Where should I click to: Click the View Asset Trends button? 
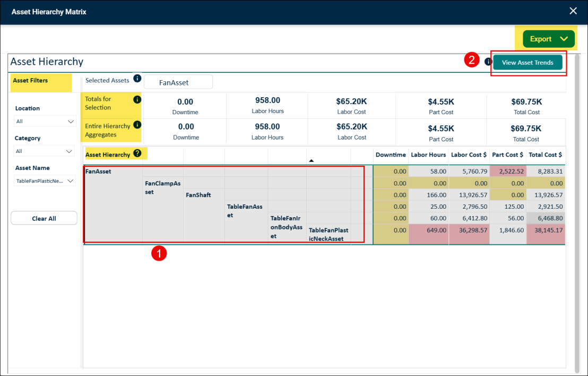[528, 62]
